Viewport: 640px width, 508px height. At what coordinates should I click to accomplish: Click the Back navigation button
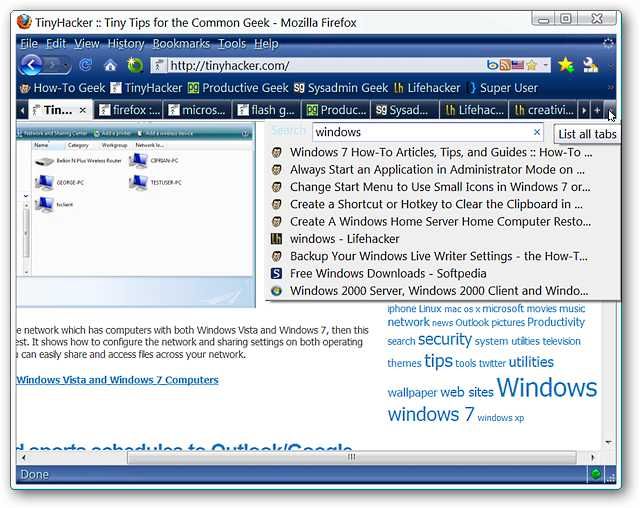tap(31, 64)
